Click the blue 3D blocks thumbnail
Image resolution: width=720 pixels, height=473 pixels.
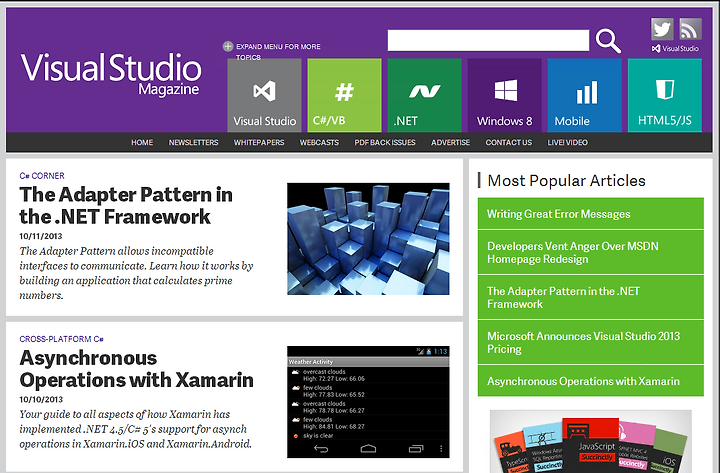[x=368, y=239]
